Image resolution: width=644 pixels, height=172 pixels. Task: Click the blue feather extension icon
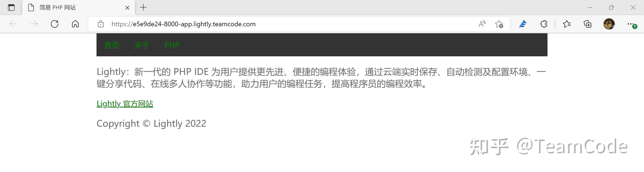(523, 24)
